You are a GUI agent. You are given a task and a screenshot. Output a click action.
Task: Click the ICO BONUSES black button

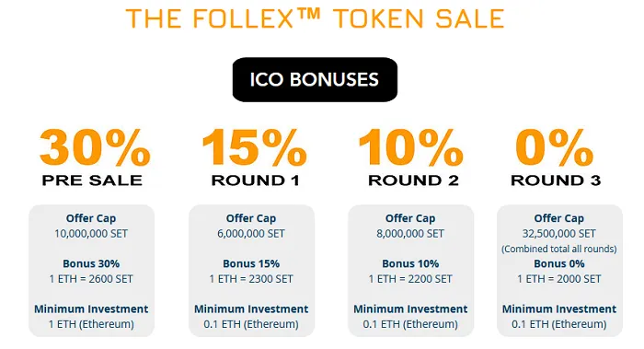(x=315, y=80)
